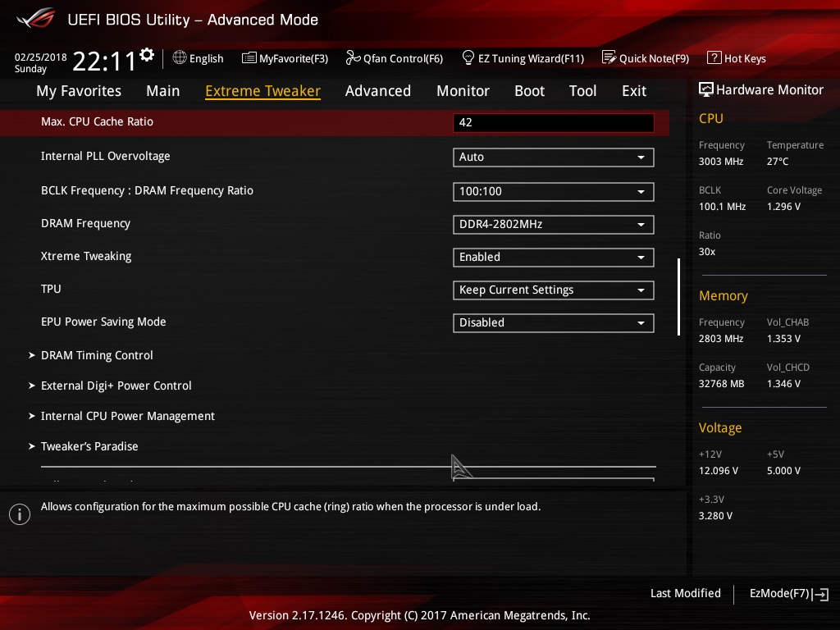Click the info icon beside the help text
840x630 pixels.
(20, 514)
